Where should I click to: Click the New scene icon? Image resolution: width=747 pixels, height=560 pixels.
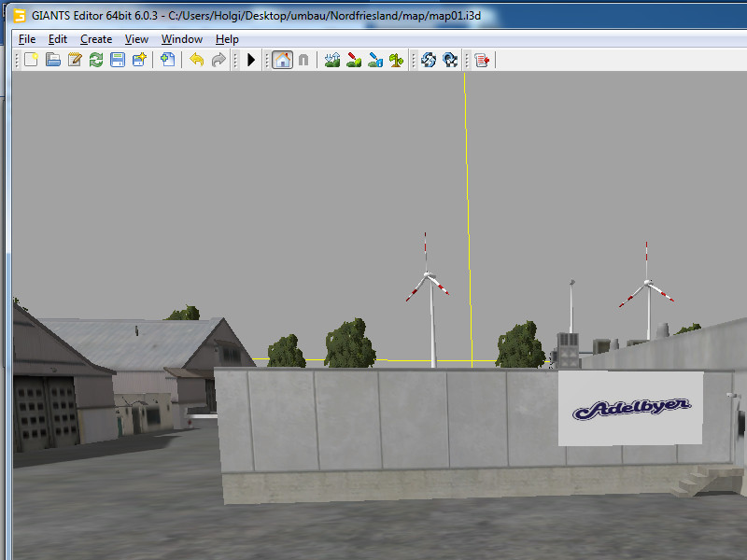(32, 60)
